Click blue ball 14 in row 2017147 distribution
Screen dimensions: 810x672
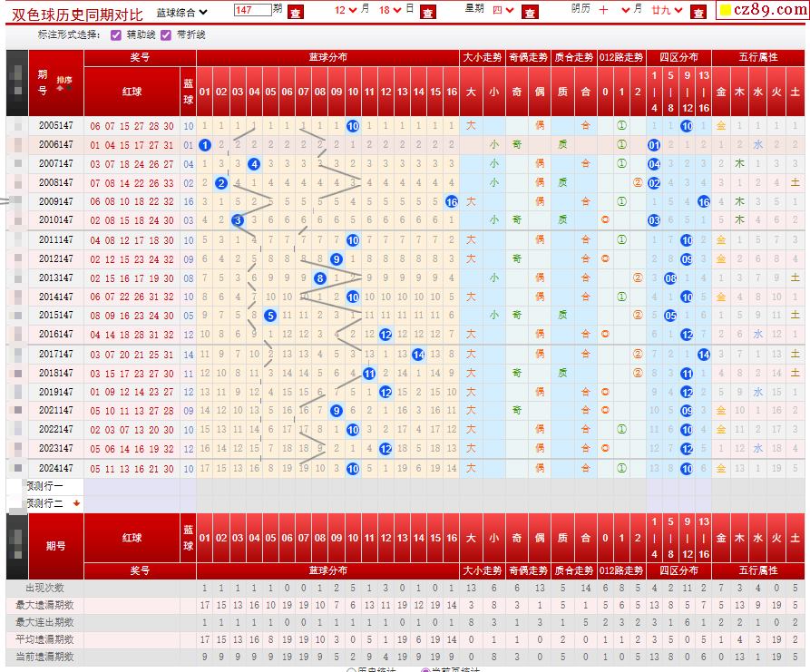click(x=418, y=355)
